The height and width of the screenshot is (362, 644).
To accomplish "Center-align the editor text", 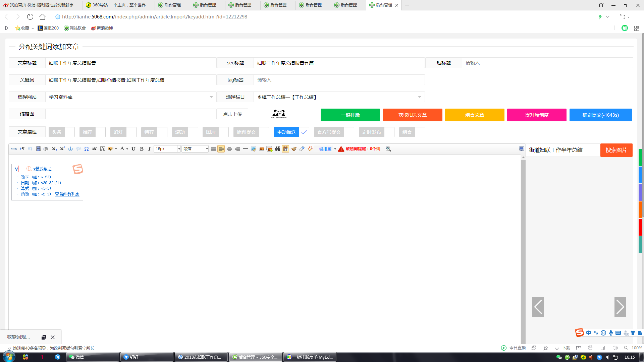I will point(229,149).
